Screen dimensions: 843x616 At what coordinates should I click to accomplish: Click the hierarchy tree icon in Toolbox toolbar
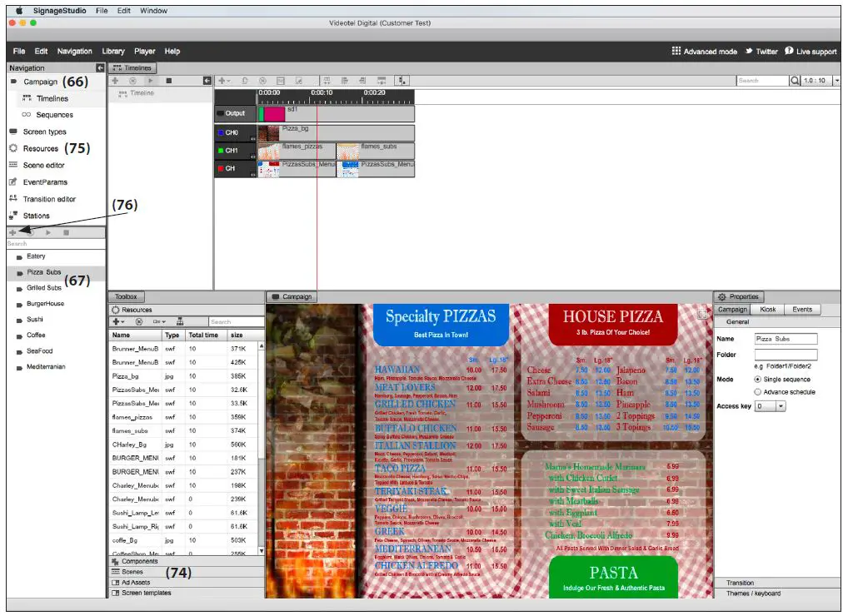(180, 322)
